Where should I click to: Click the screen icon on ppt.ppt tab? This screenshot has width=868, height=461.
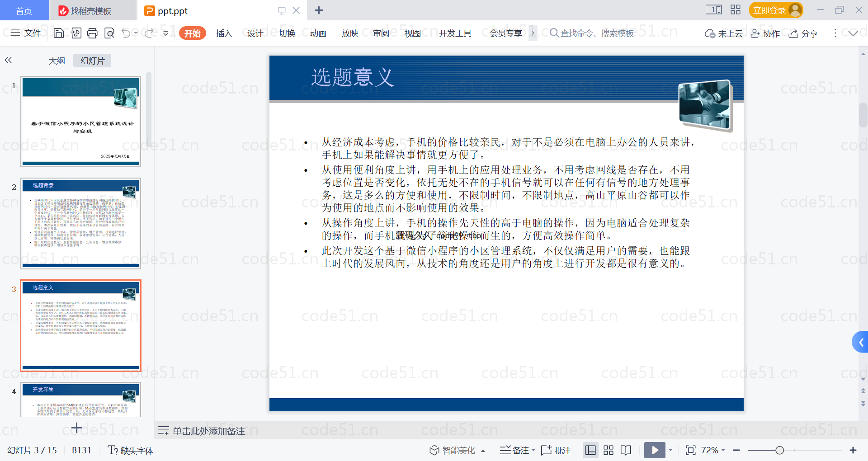click(x=282, y=10)
